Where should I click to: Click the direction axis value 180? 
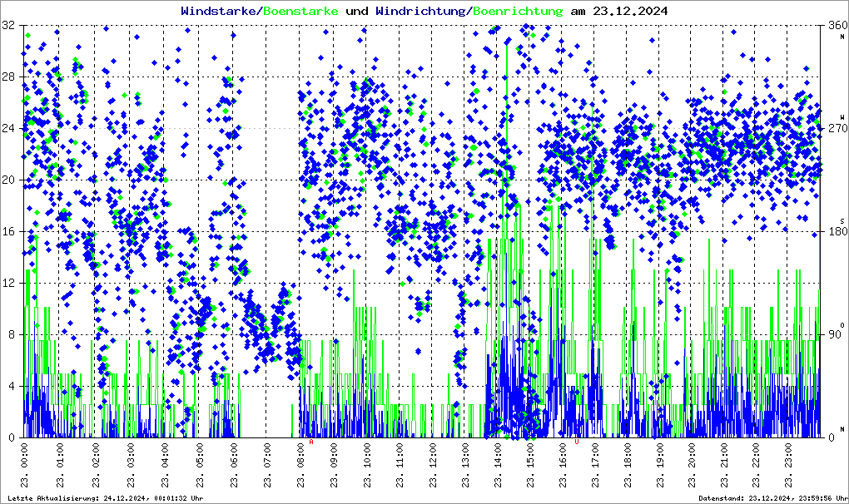pos(837,231)
